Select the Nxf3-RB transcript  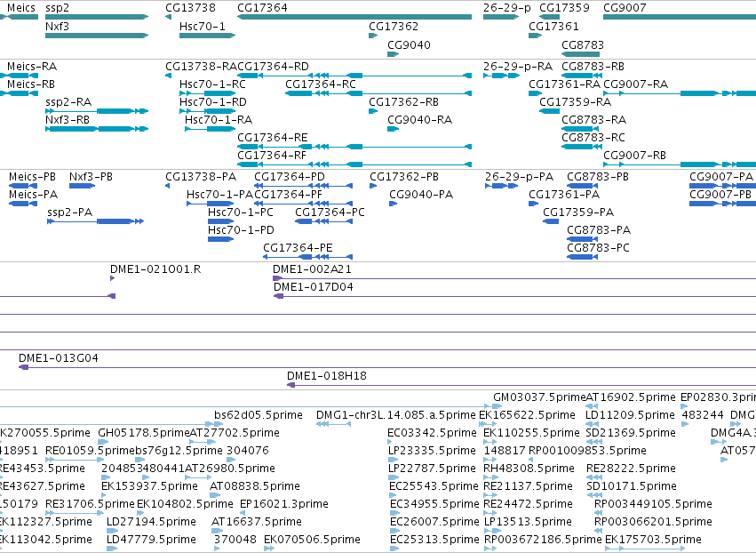click(68, 120)
